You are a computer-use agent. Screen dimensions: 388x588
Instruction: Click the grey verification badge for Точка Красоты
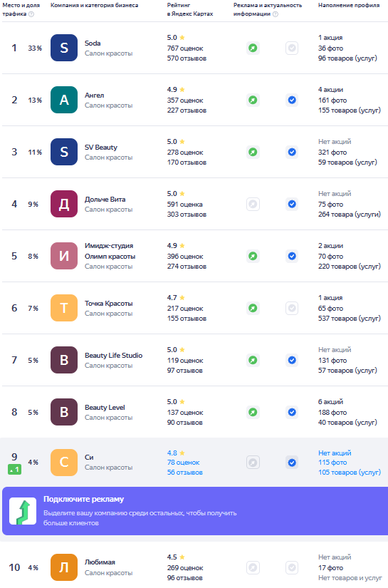(292, 308)
